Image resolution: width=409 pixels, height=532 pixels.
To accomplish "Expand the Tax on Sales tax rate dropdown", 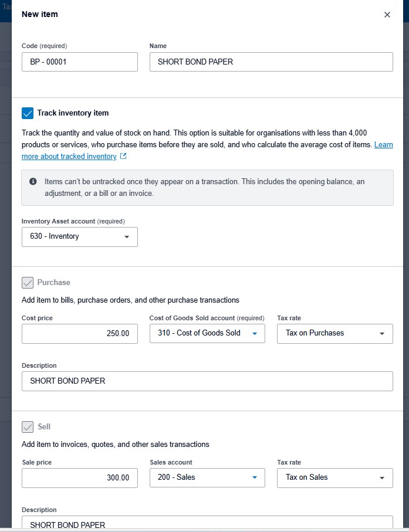I will coord(335,477).
